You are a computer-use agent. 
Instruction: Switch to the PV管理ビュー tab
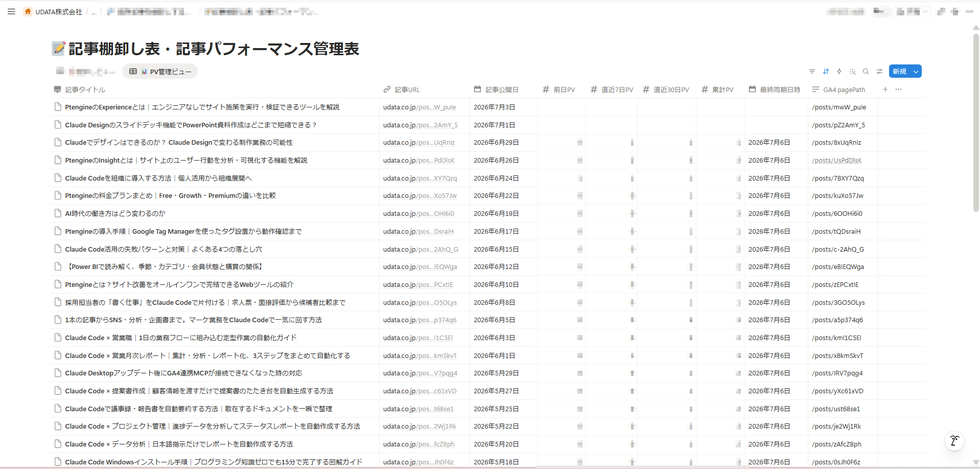160,72
